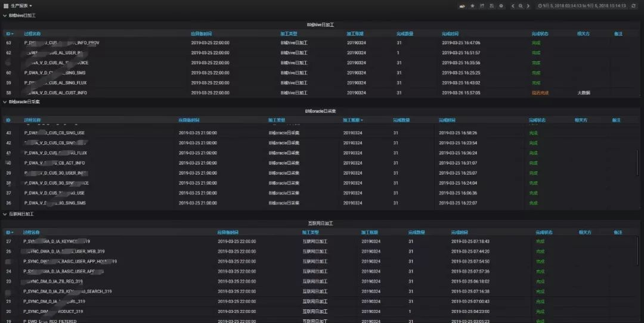The width and height of the screenshot is (644, 323).
Task: Open the Share dashboard icon
Action: pos(482,6)
